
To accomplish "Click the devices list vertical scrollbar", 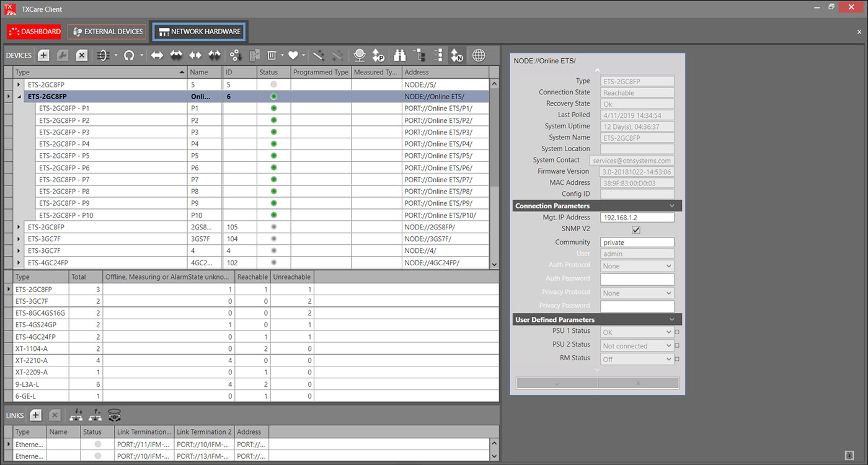I will (x=494, y=174).
